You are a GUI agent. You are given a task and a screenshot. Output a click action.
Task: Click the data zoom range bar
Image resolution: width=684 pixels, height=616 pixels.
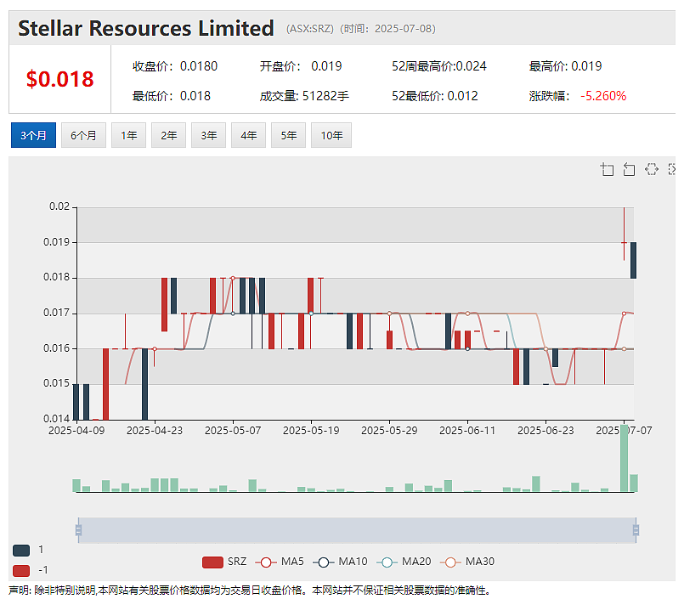coord(357,530)
